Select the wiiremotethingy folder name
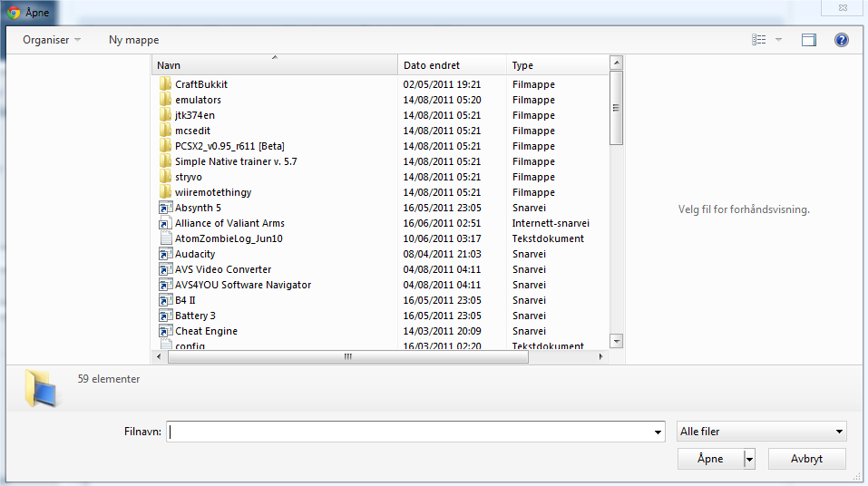Viewport: 868px width, 486px height. pos(213,192)
